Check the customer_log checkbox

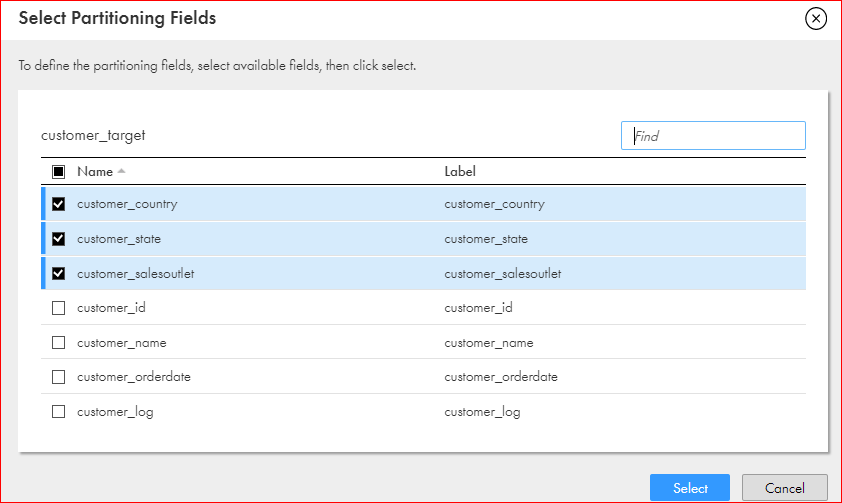[x=59, y=412]
